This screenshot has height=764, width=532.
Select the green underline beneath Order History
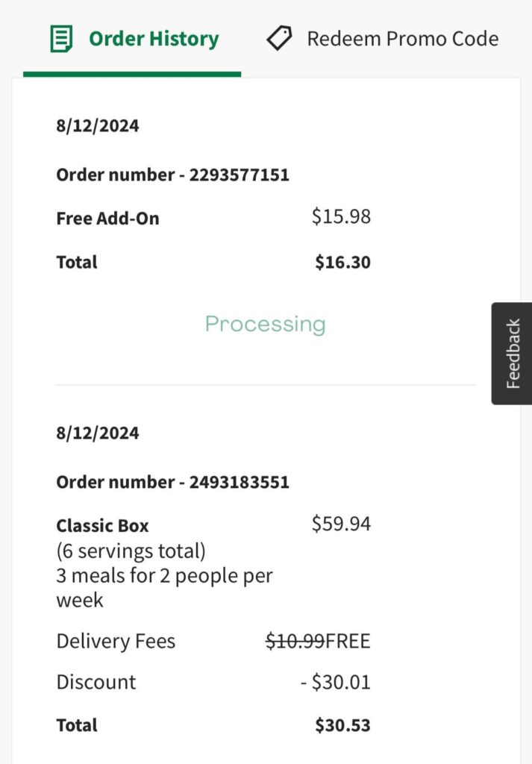point(132,72)
